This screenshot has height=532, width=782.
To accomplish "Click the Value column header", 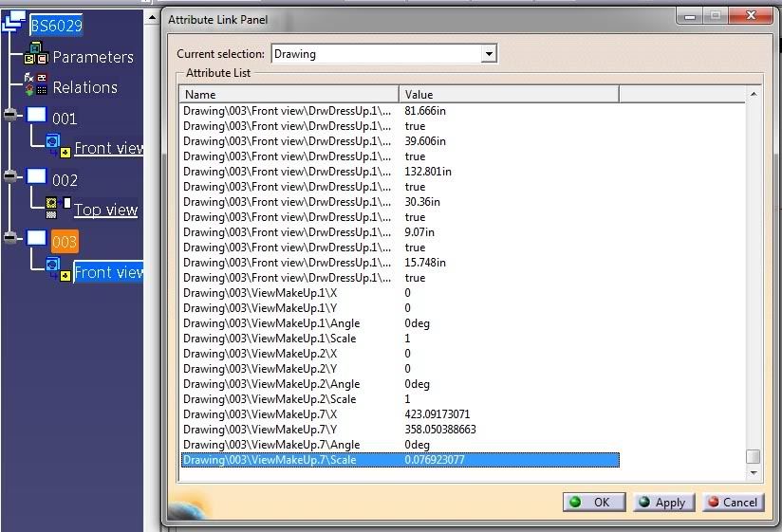I will (510, 94).
